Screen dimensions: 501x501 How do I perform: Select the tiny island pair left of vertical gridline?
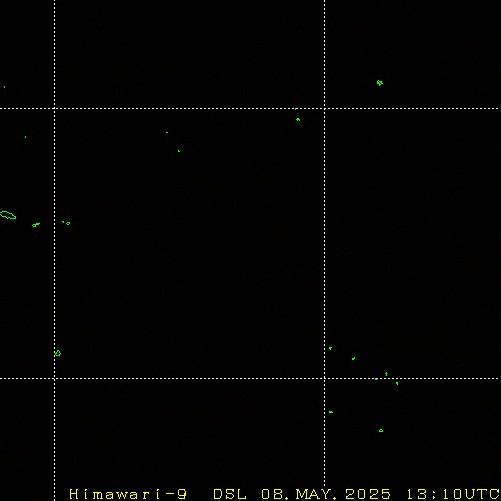36,225
